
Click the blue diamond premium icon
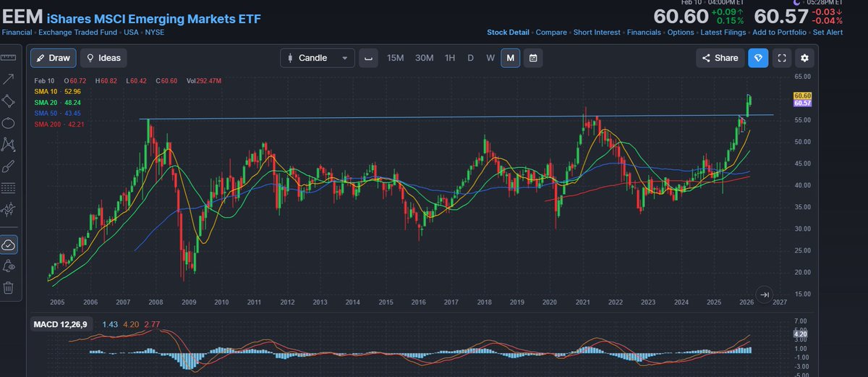point(758,58)
